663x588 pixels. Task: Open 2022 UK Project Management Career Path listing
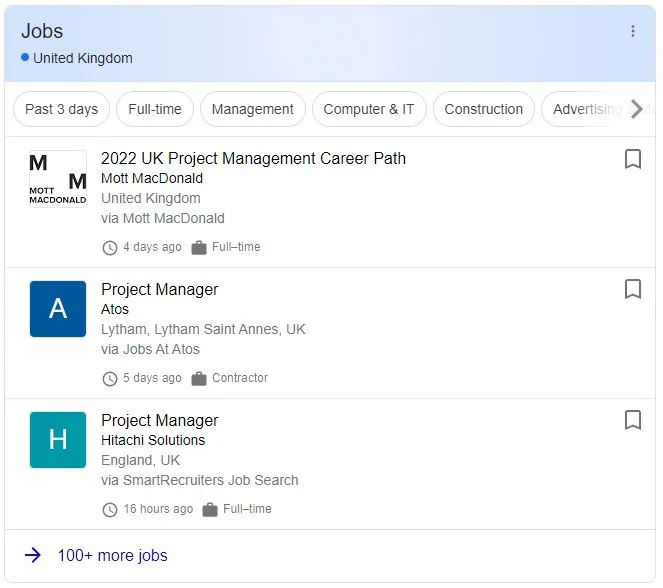click(253, 159)
